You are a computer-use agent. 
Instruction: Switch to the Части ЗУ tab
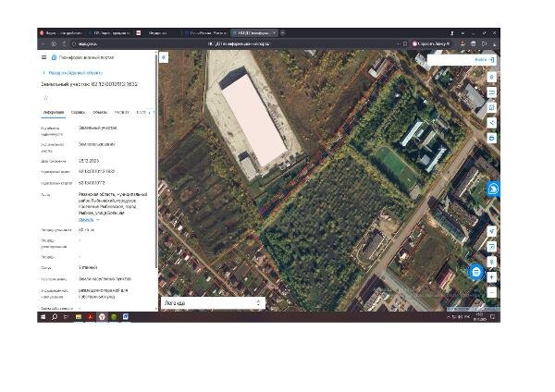tap(122, 112)
